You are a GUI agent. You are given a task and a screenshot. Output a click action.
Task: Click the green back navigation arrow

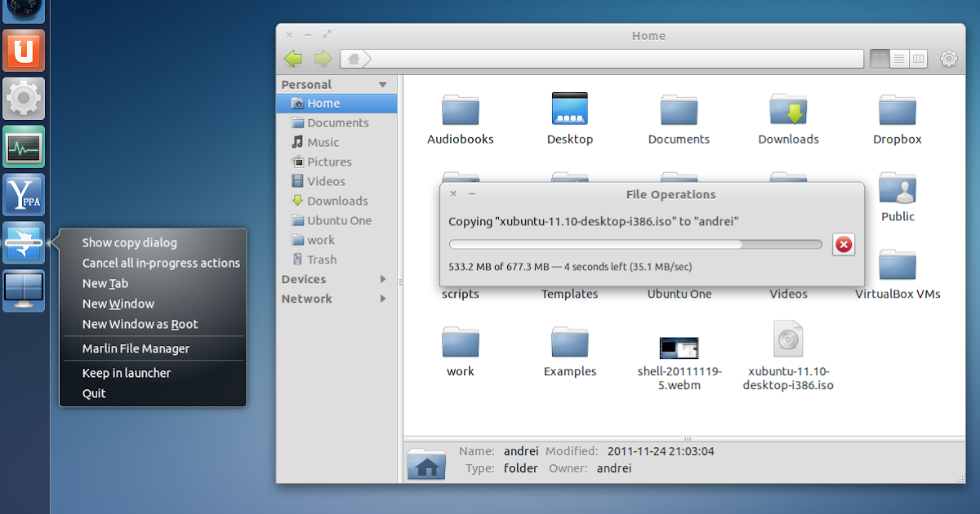(292, 58)
